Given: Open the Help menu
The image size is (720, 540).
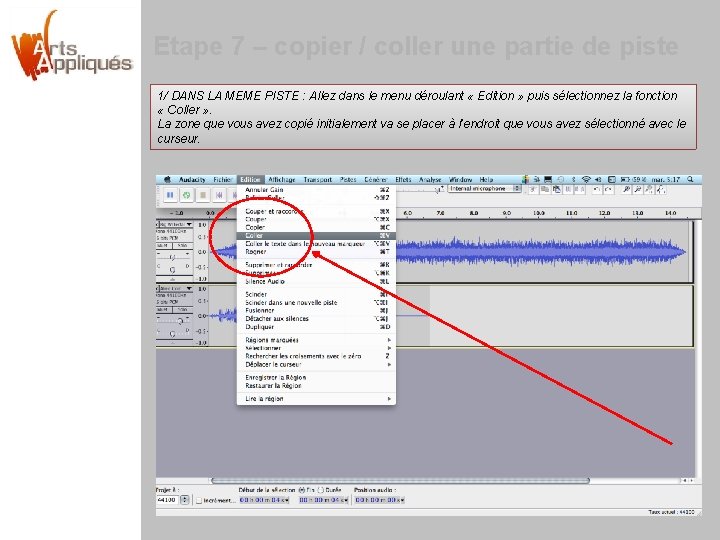Looking at the screenshot, I should click(486, 180).
